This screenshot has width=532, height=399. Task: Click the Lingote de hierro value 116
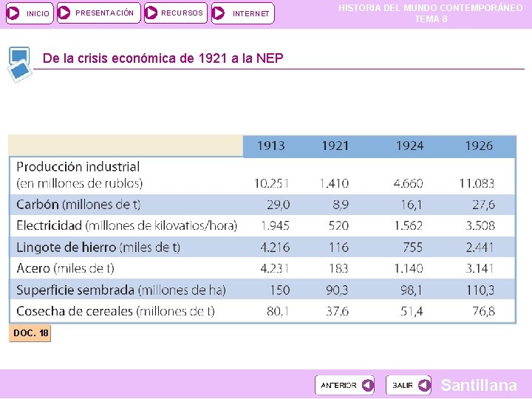(x=338, y=248)
